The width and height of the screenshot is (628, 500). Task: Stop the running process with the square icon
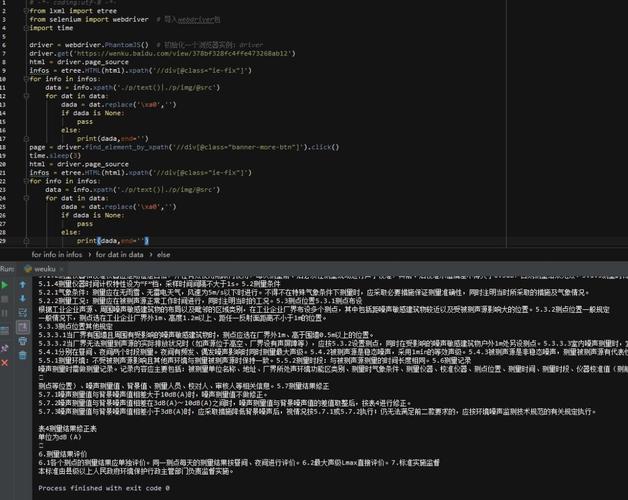pos(4,299)
